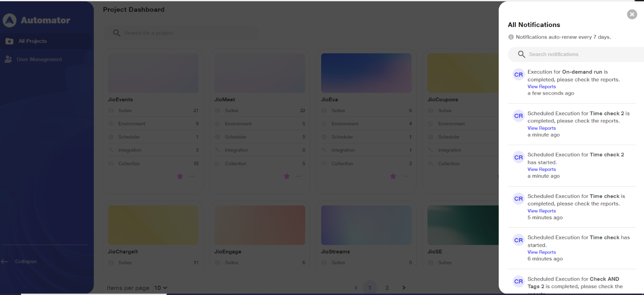Click Environment row in JioEvents card
Viewport: 644px width, 295px height.
click(153, 124)
